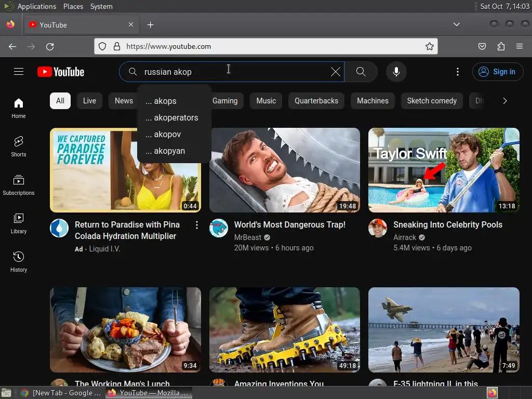Go to the YouTube logo home link
This screenshot has width=532, height=399.
click(61, 72)
